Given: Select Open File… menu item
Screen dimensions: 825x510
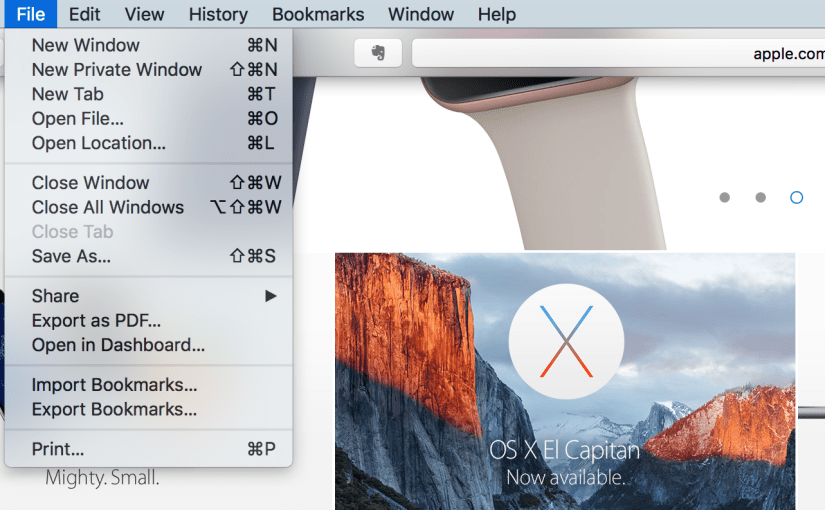Looking at the screenshot, I should (x=148, y=118).
